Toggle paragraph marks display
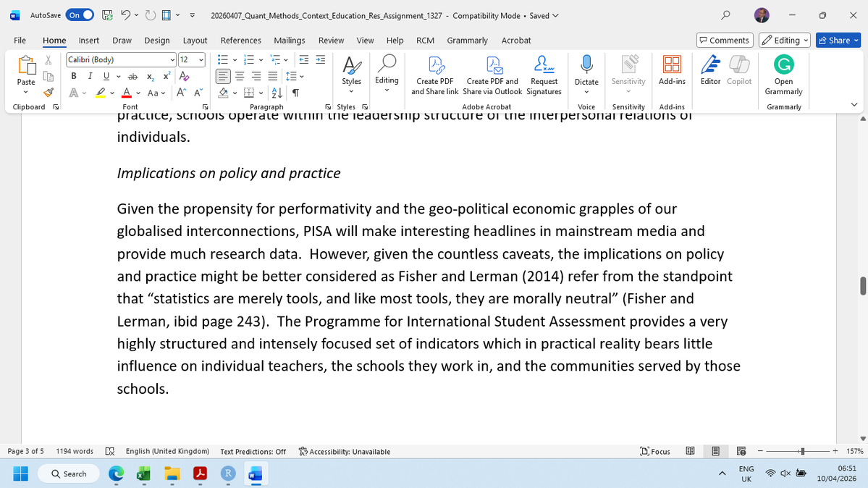 (295, 93)
